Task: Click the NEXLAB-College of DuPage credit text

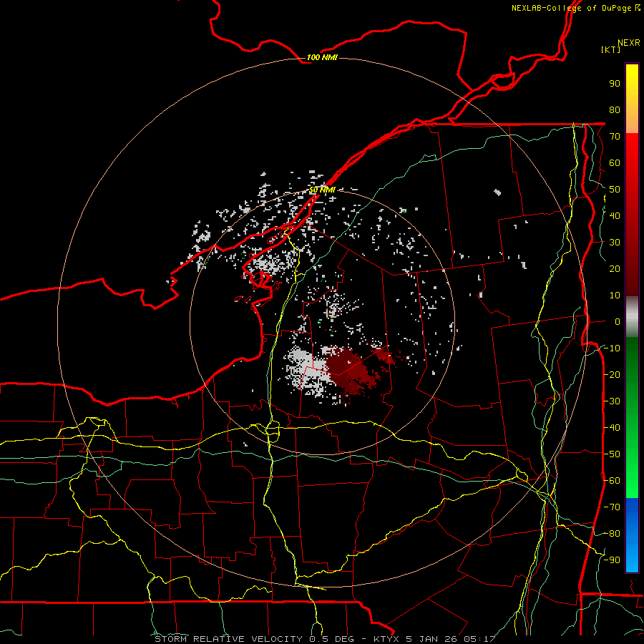Action: pyautogui.click(x=576, y=8)
